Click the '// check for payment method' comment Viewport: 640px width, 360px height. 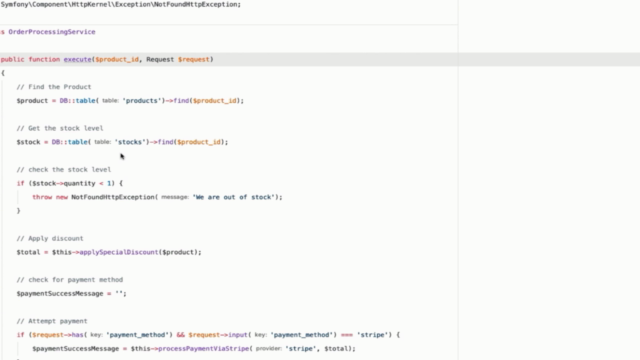pos(70,280)
